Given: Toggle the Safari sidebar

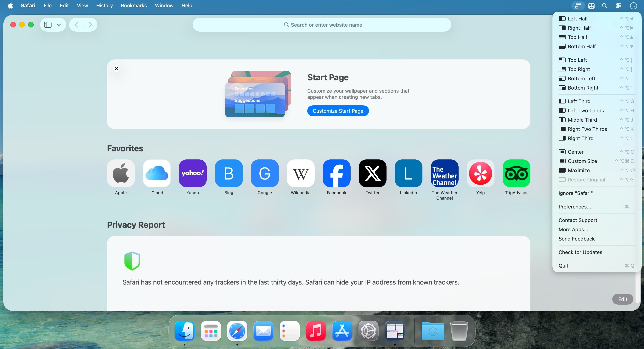Looking at the screenshot, I should point(48,25).
